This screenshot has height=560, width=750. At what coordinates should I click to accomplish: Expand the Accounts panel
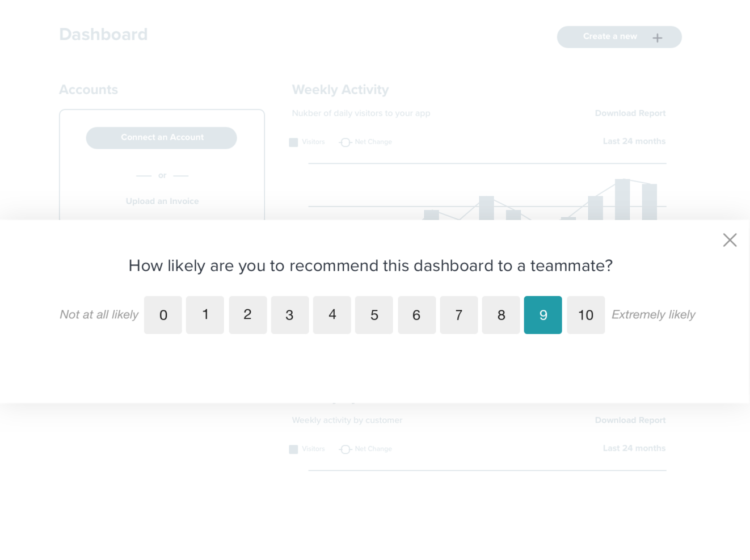point(89,89)
